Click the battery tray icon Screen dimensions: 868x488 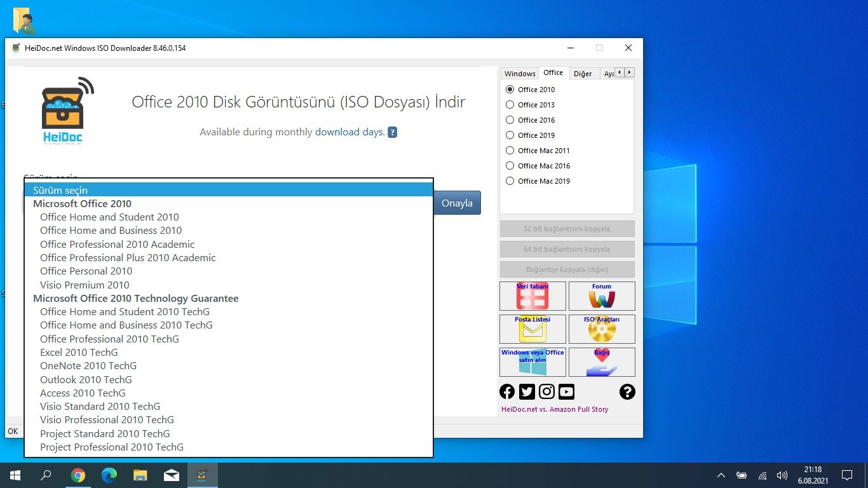click(x=742, y=475)
